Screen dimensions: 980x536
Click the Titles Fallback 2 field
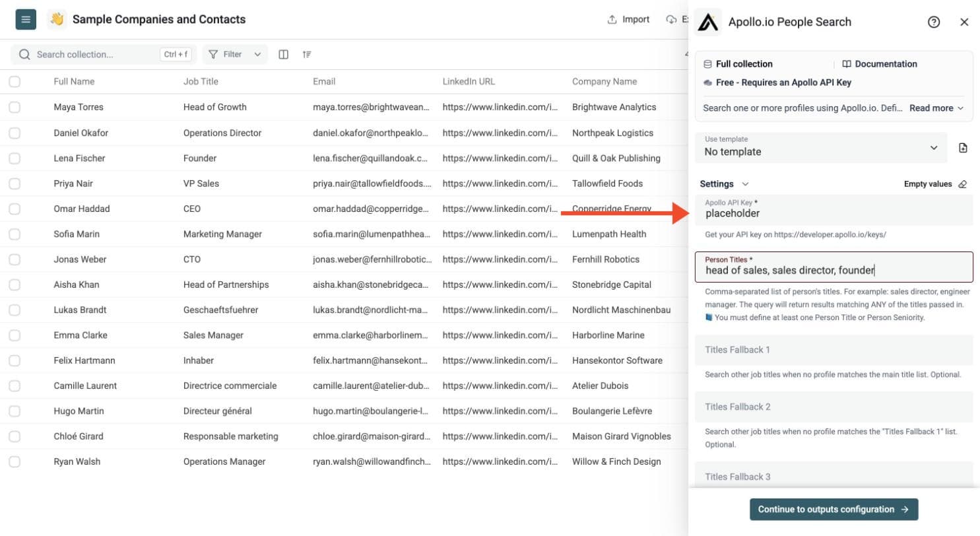834,407
